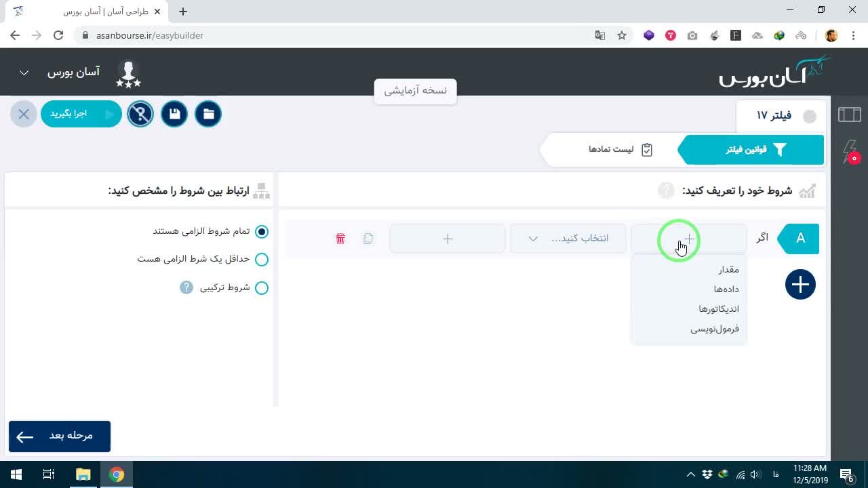
Task: Select حداقل یک شرط الزامی هست radio
Action: [x=262, y=260]
